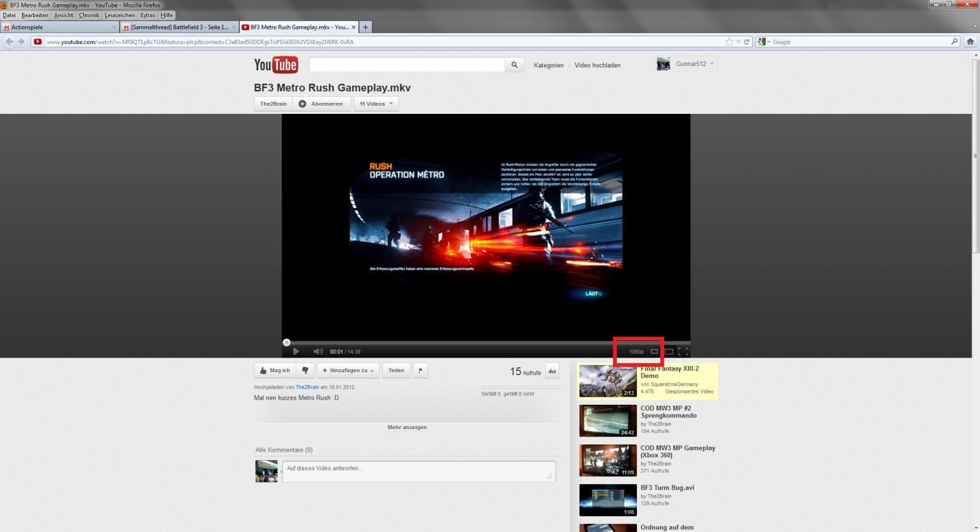Open the Extras menu
Viewport: 980px width, 532px height.
[x=148, y=15]
